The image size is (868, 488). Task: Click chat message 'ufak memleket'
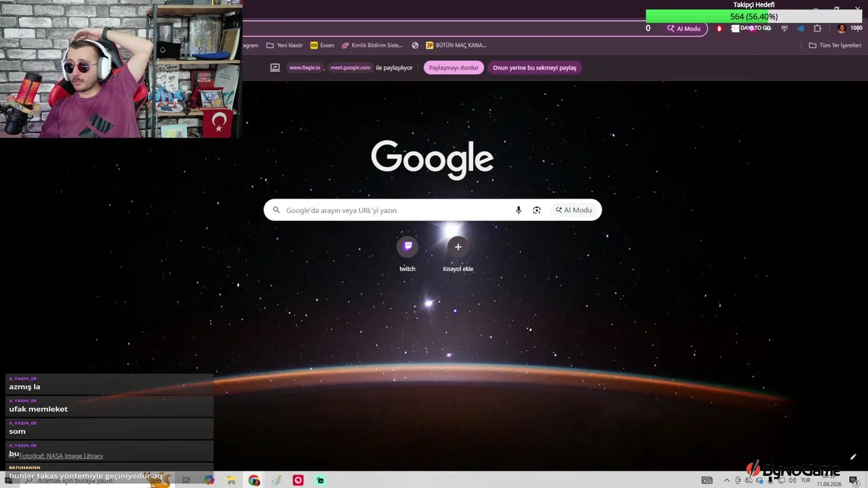tap(39, 409)
